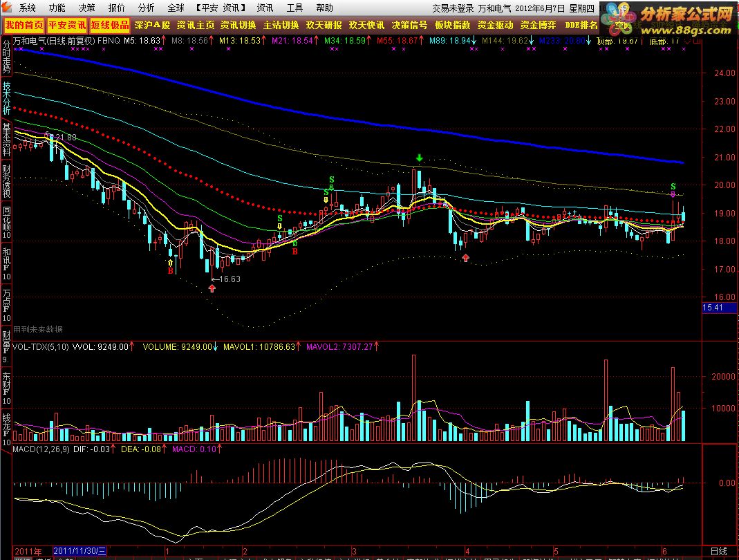Open the 钱龙F10 side tab
The height and width of the screenshot is (560, 739).
[6, 430]
